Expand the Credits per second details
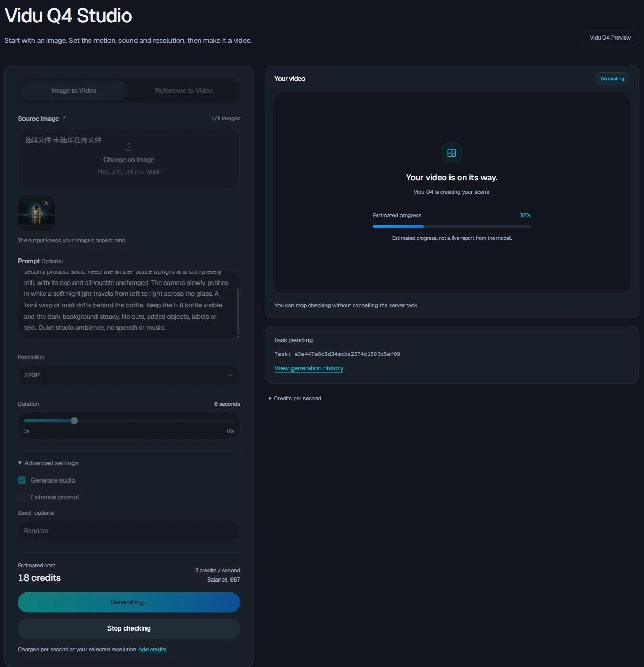Screen dimensions: 644x667 (295, 398)
